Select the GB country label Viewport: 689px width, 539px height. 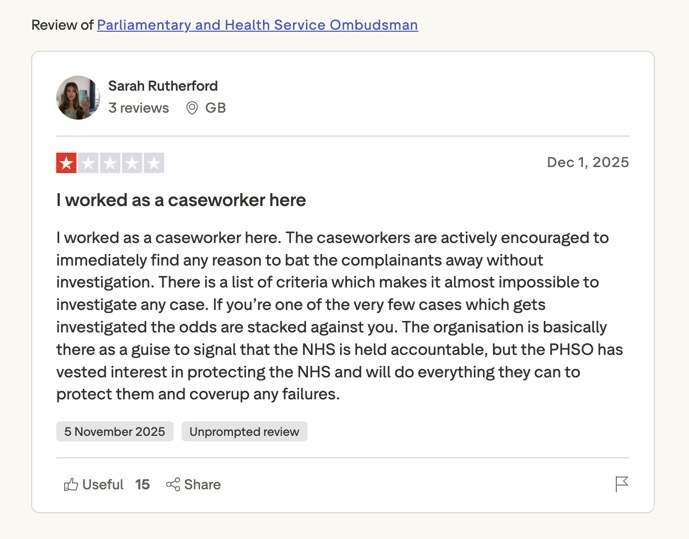click(215, 108)
